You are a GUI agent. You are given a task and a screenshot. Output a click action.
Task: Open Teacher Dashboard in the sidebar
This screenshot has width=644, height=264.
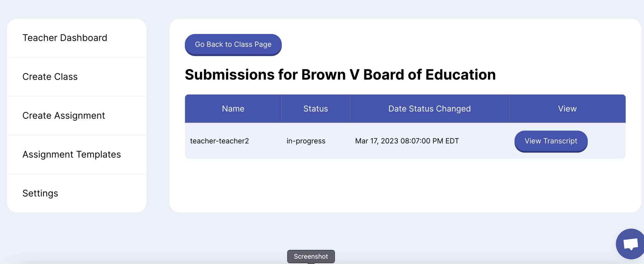point(65,38)
